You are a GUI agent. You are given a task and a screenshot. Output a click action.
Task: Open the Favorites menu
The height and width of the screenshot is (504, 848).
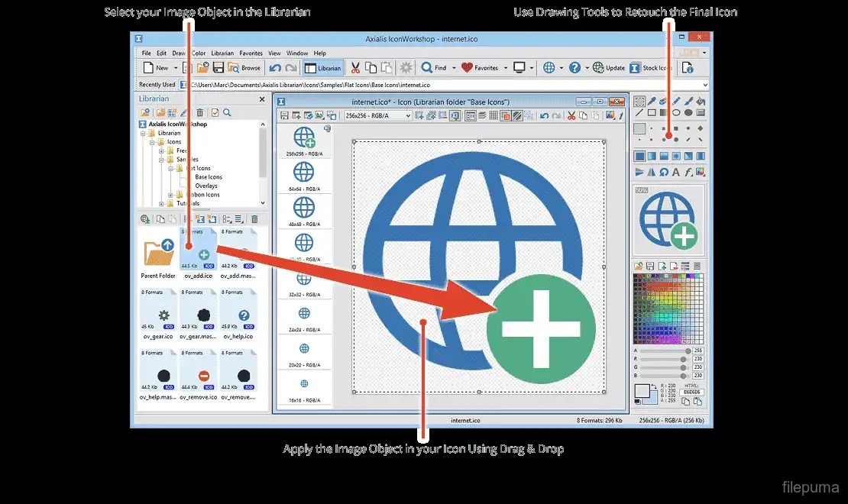tap(251, 53)
